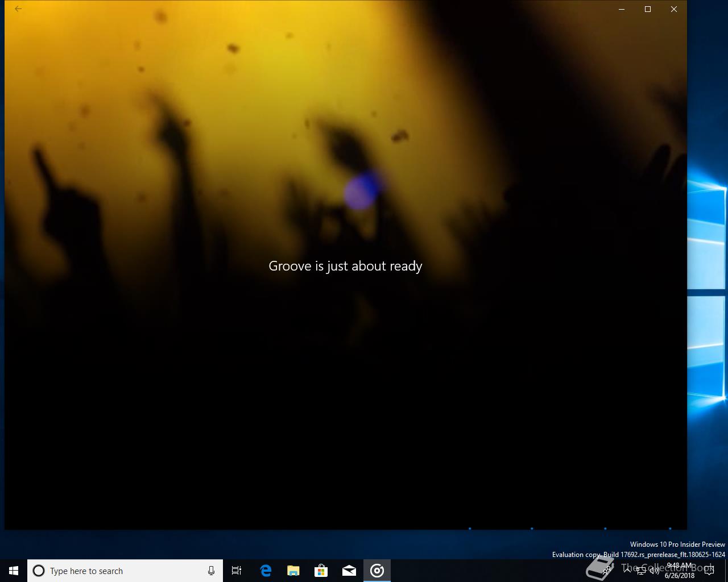Image resolution: width=728 pixels, height=582 pixels.
Task: Maximize the Groove Music window
Action: [648, 9]
